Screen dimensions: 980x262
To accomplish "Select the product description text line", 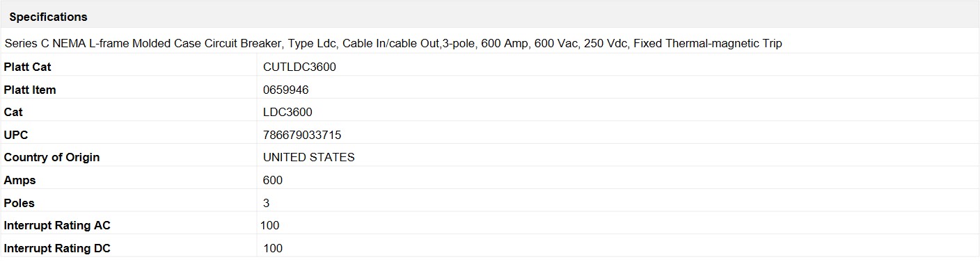I will tap(393, 43).
